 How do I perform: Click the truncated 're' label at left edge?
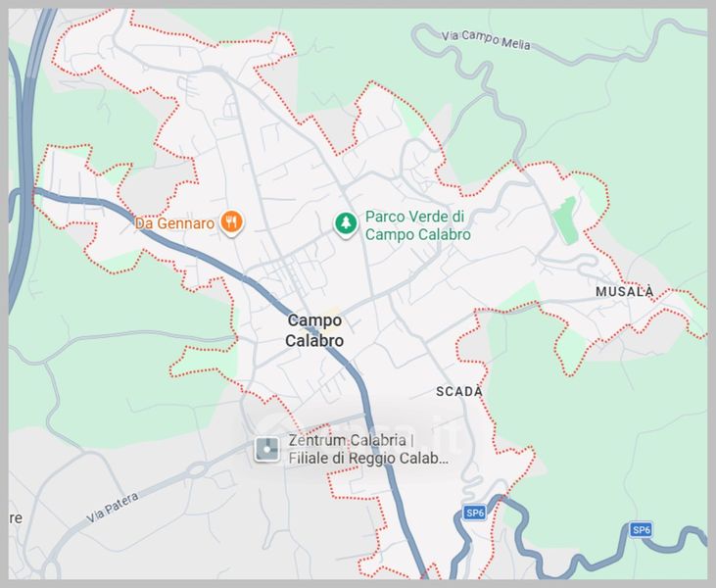pyautogui.click(x=16, y=518)
